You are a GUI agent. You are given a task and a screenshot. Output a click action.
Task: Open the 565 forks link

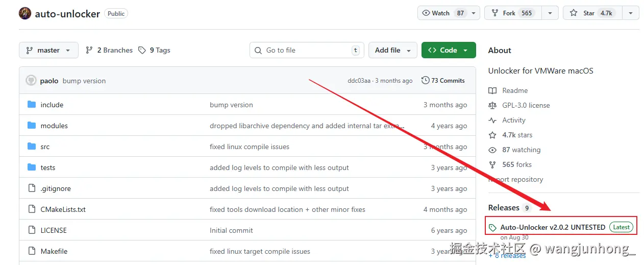(x=517, y=164)
